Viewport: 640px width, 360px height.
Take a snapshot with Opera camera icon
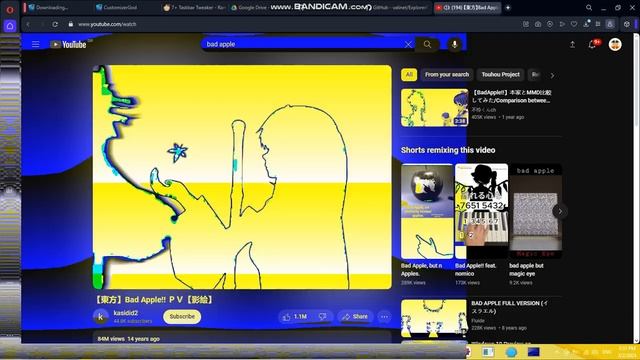[x=538, y=24]
